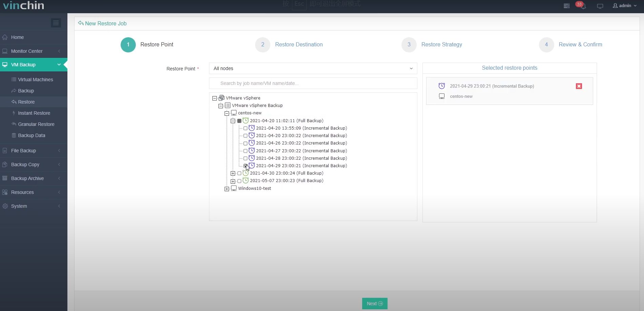The width and height of the screenshot is (644, 311).
Task: Expand the 2021-04-30 23:00:24 Full Backup node
Action: tap(233, 173)
